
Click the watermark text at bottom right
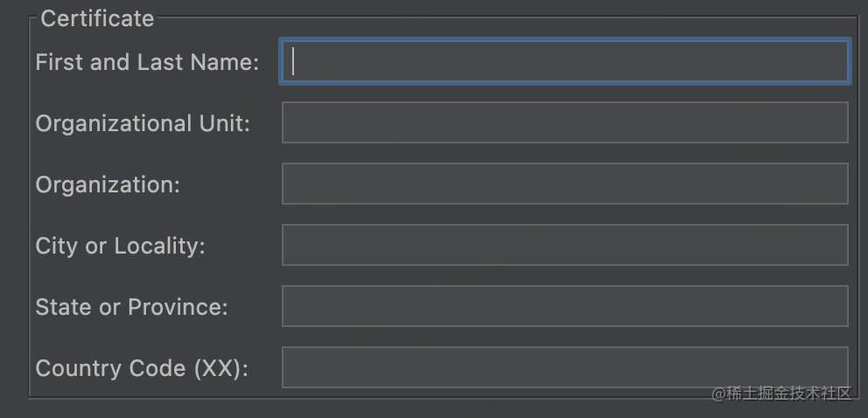(781, 394)
